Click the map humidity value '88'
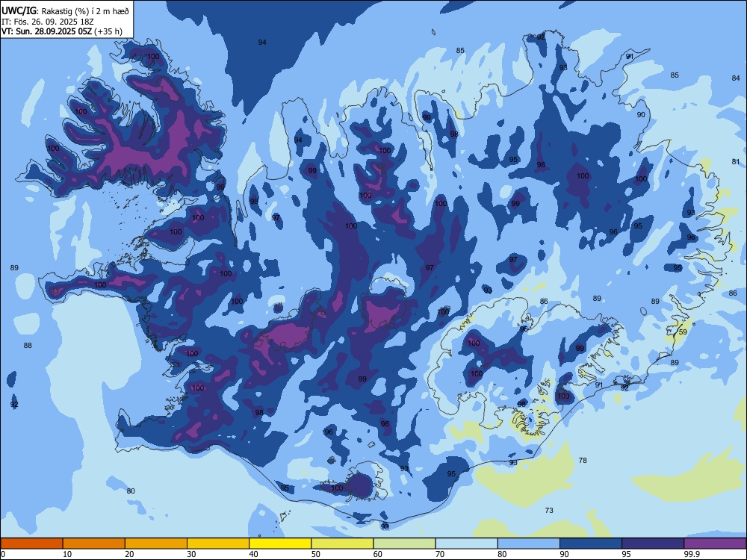Image resolution: width=747 pixels, height=560 pixels. point(28,345)
